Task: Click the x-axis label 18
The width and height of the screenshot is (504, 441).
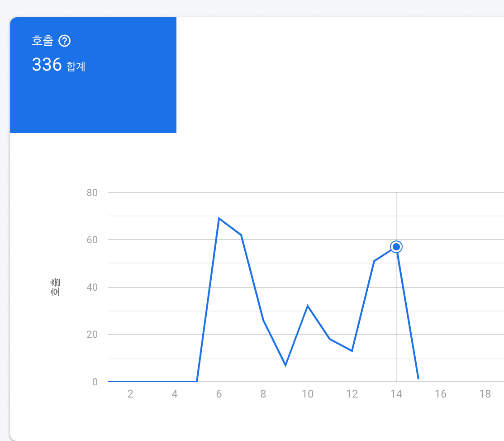Action: coord(485,394)
